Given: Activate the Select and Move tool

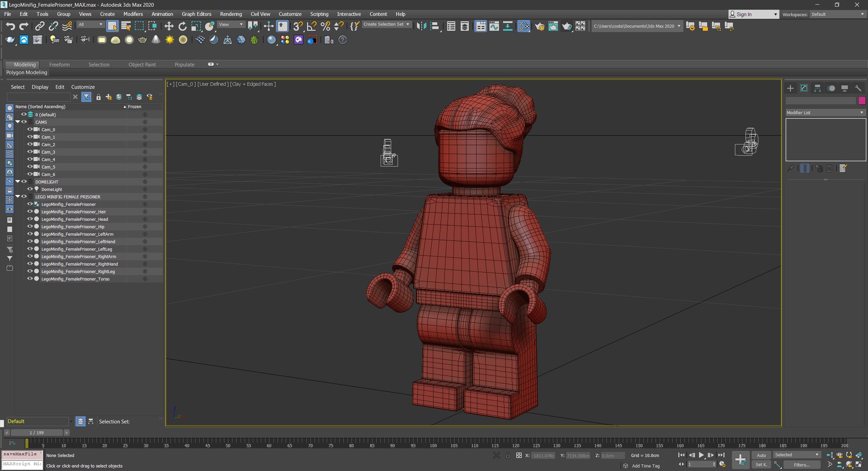Looking at the screenshot, I should click(x=169, y=26).
